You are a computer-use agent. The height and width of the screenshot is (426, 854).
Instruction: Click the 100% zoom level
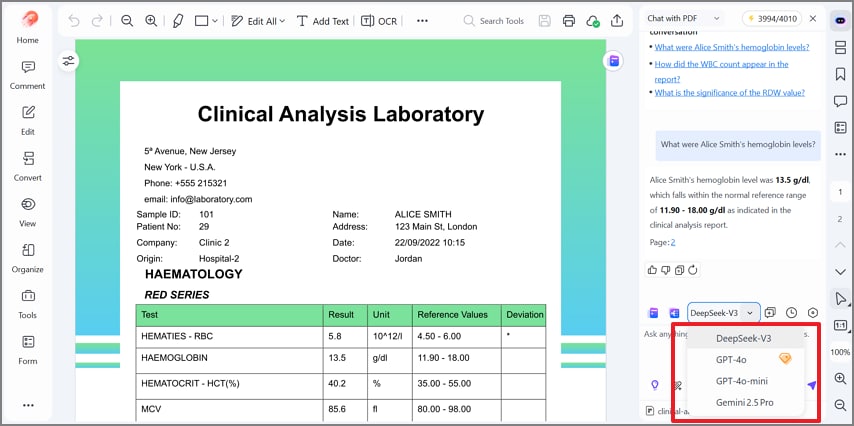coord(840,352)
